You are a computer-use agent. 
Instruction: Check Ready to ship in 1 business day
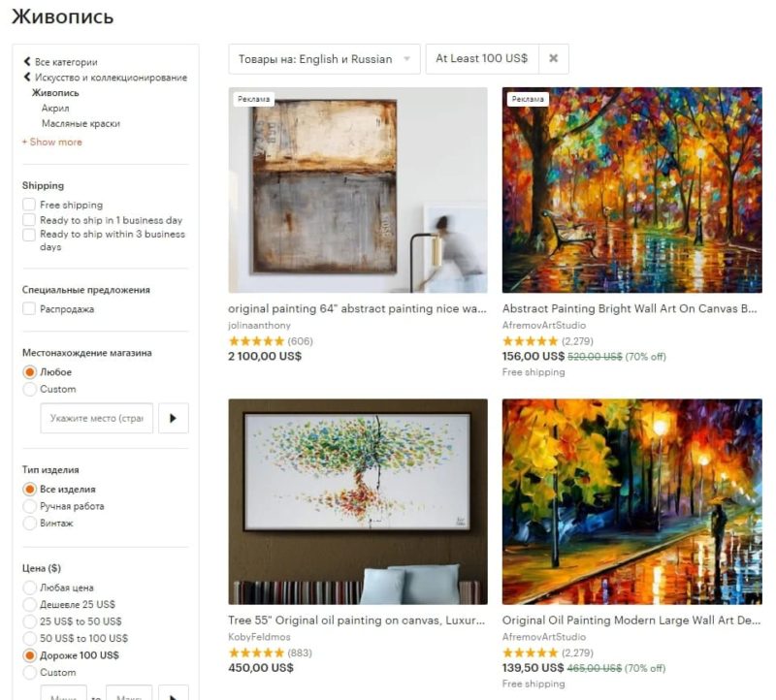(29, 220)
